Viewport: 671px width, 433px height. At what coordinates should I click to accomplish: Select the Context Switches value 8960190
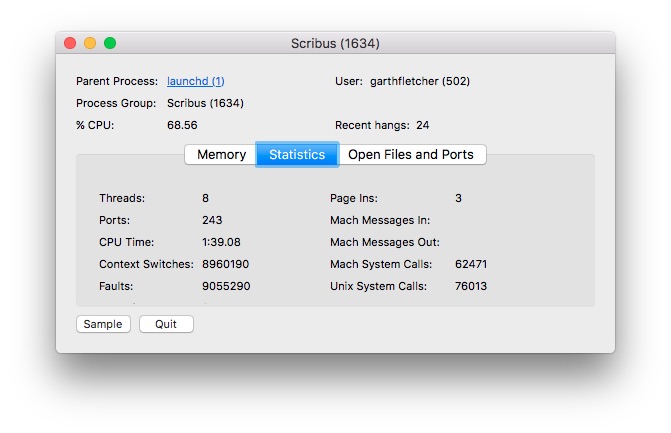point(226,264)
